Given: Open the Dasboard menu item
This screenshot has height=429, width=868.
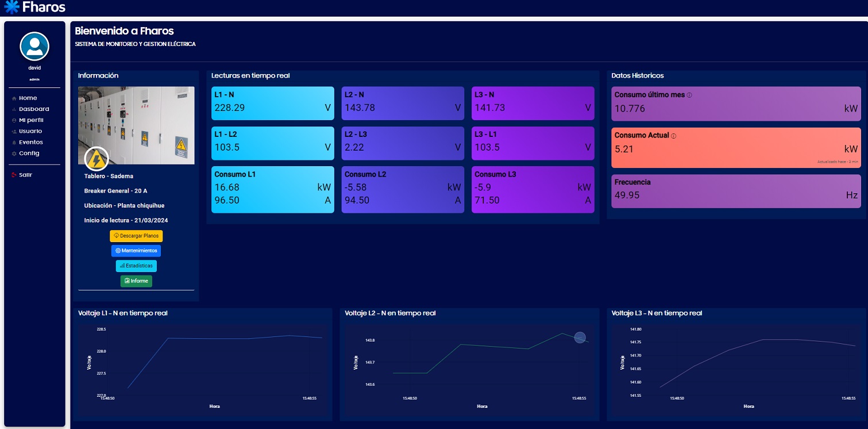Looking at the screenshot, I should (x=34, y=109).
